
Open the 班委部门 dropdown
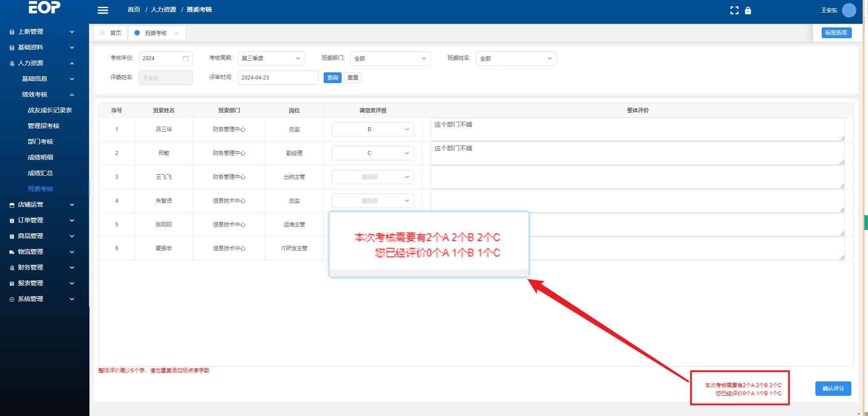(390, 58)
